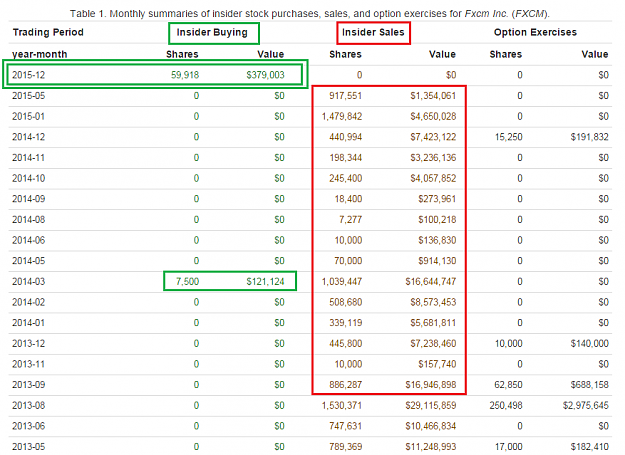Click sales value $136,830
625x455 pixels.
tap(437, 240)
